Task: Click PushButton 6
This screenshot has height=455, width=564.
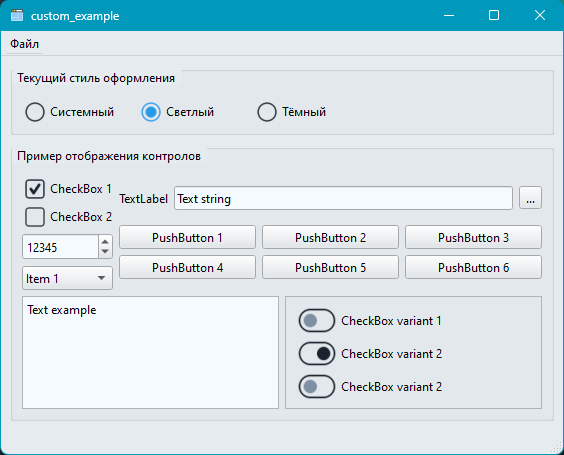Action: pyautogui.click(x=473, y=267)
